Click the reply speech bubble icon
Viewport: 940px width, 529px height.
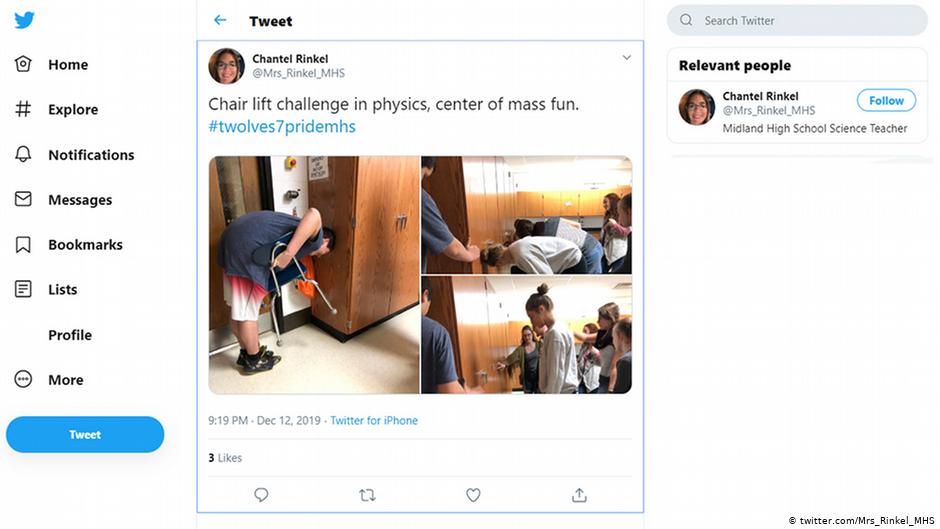click(261, 495)
